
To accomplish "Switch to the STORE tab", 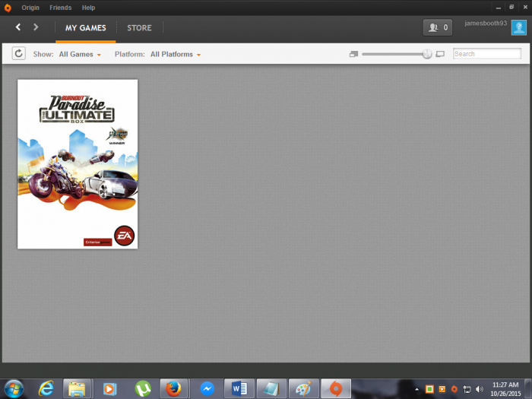I will (139, 28).
